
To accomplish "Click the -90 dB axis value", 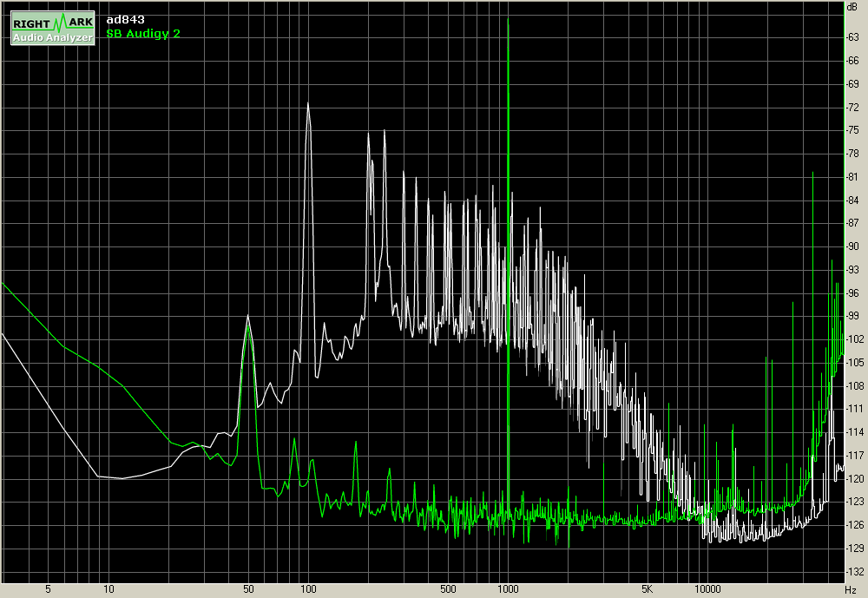I will tap(852, 246).
